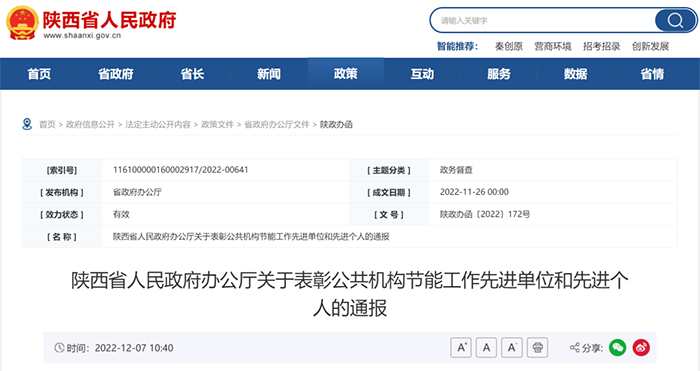This screenshot has height=371, width=700.
Task: Reset font size with middle A button
Action: coord(487,347)
